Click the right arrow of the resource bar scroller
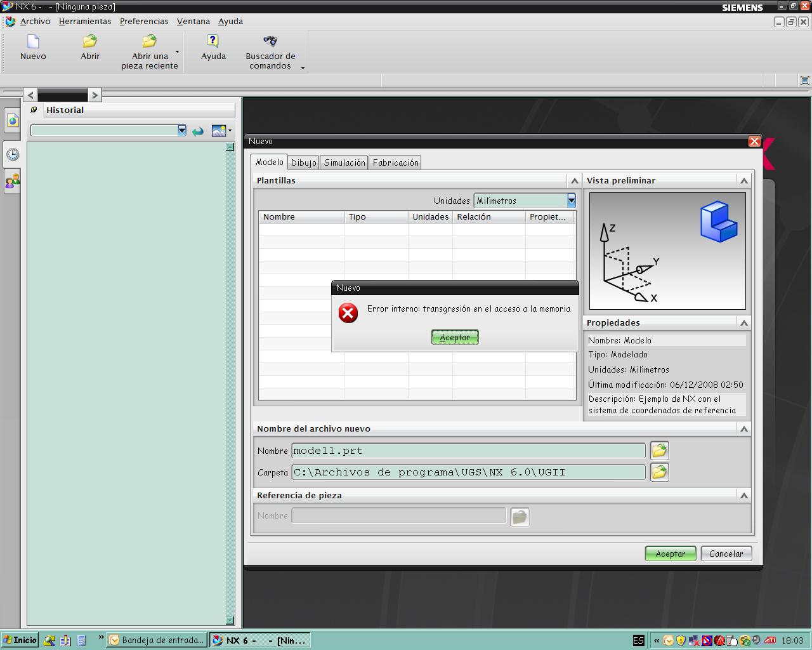812x650 pixels. point(95,95)
